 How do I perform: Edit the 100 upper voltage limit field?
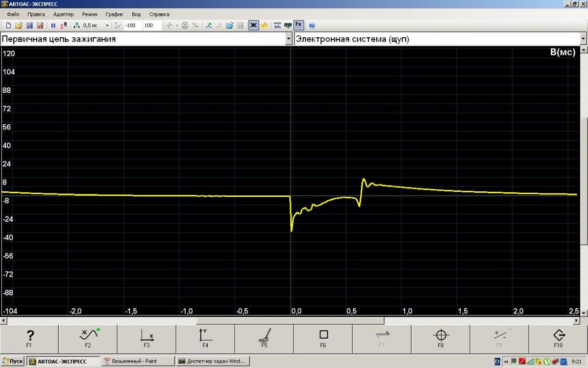tap(152, 25)
